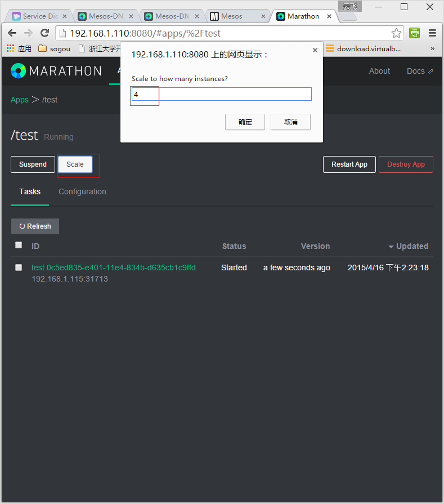The height and width of the screenshot is (504, 444).
Task: Click the green extension icon in the toolbar
Action: [x=414, y=33]
